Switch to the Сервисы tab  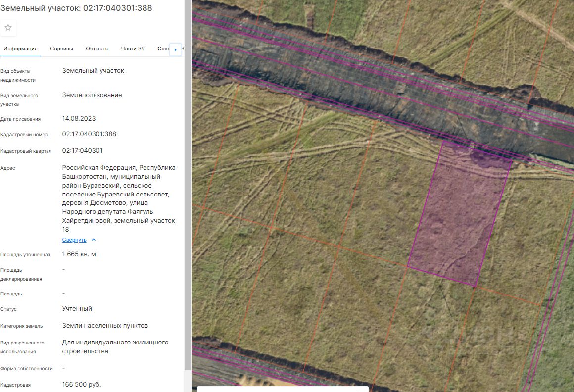coord(61,49)
